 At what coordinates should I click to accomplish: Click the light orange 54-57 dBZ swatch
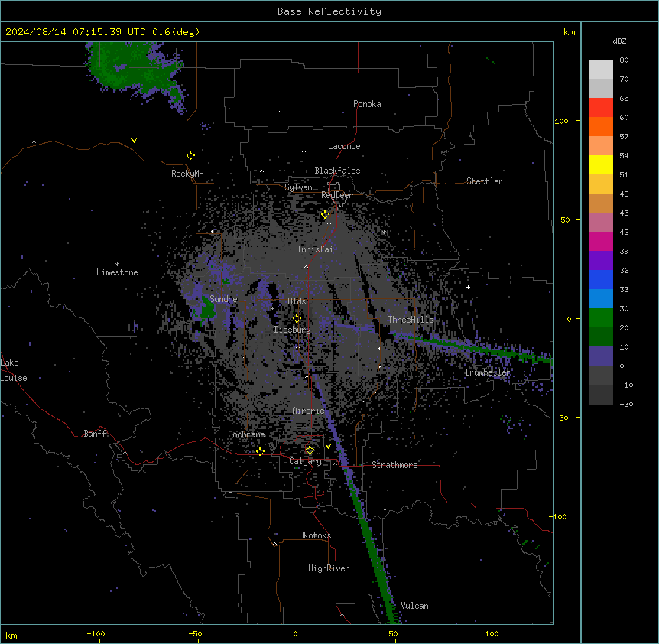pyautogui.click(x=601, y=146)
